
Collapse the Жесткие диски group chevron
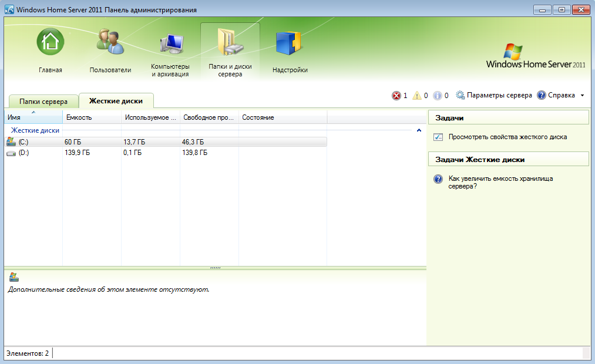[419, 130]
